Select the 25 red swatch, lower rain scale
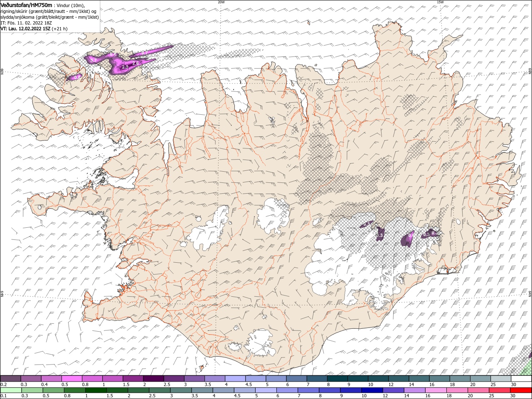This screenshot has height=399, width=532. [499, 390]
